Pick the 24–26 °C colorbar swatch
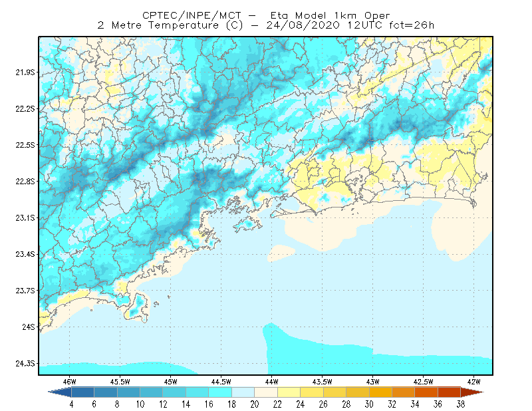The image size is (532, 411). 312,392
